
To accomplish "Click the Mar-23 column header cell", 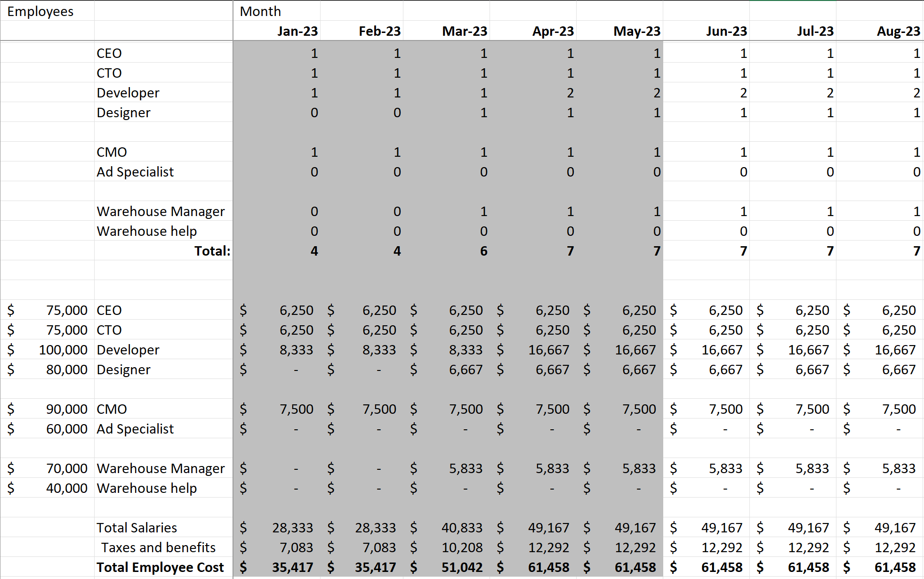I will coord(446,31).
